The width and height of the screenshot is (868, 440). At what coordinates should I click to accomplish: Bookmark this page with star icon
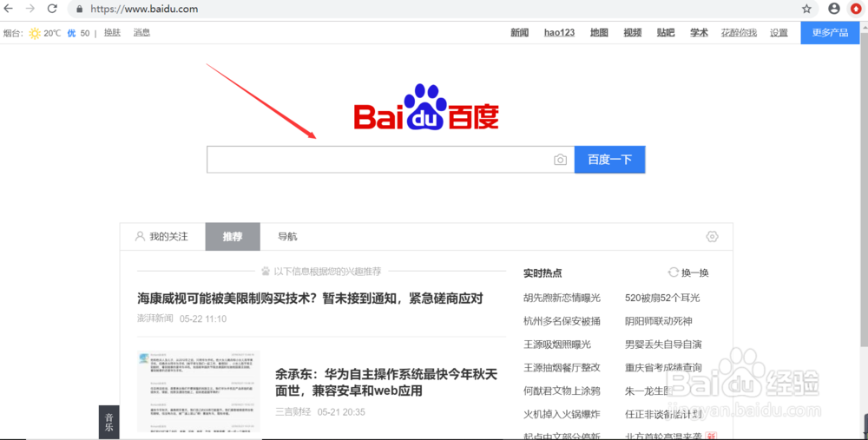coord(806,9)
